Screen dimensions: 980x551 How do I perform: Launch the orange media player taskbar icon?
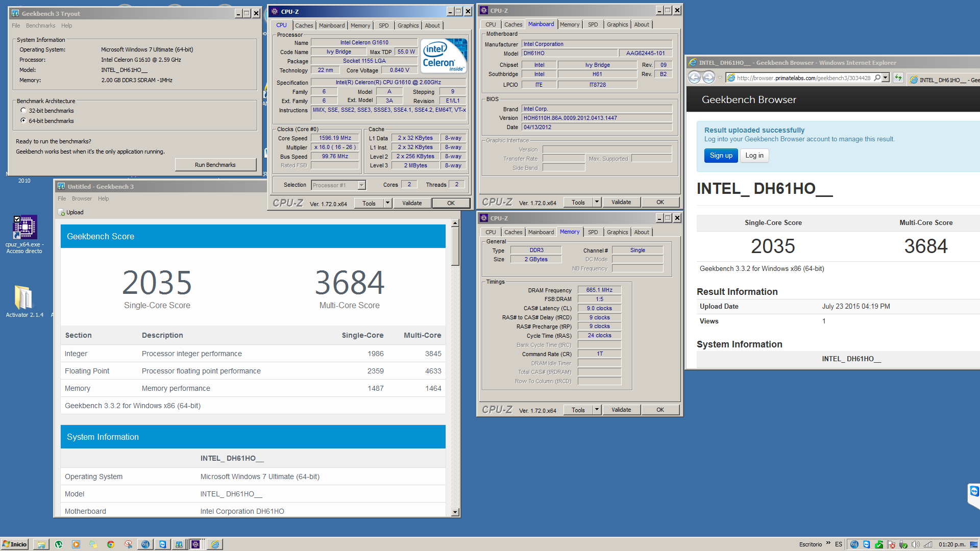click(76, 544)
